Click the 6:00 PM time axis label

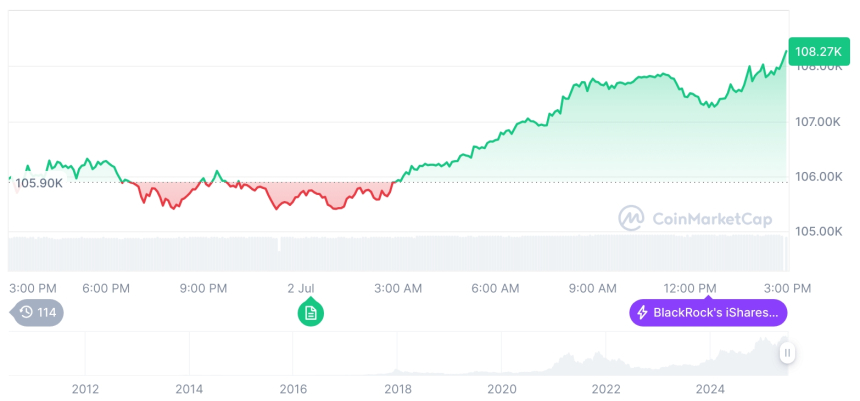pos(106,288)
